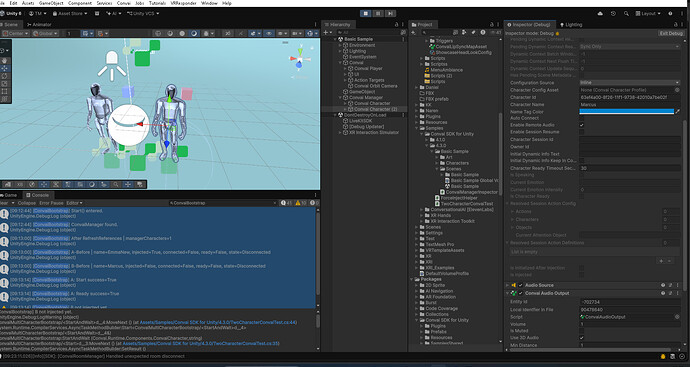This screenshot has height=367, width=690.
Task: Switch to the Lighting tab
Action: click(x=571, y=25)
